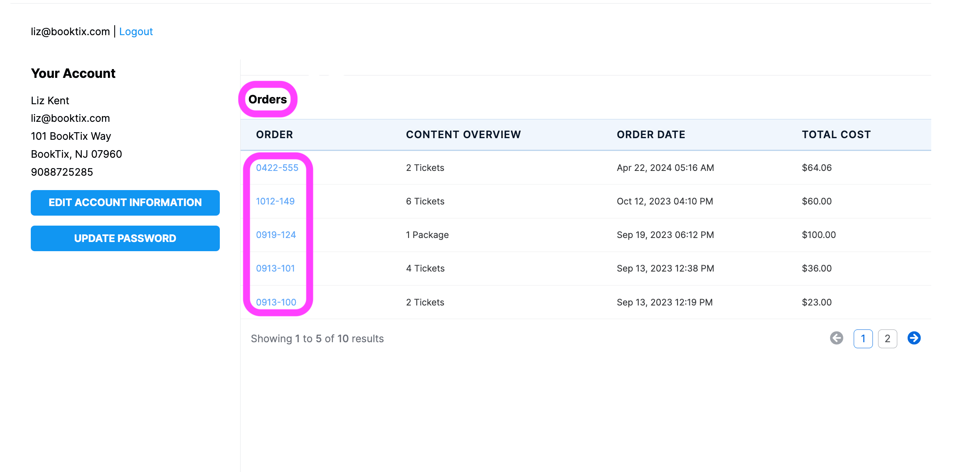Click the date Oct 12, 2023 04:10 PM
This screenshot has height=472, width=980.
point(665,201)
